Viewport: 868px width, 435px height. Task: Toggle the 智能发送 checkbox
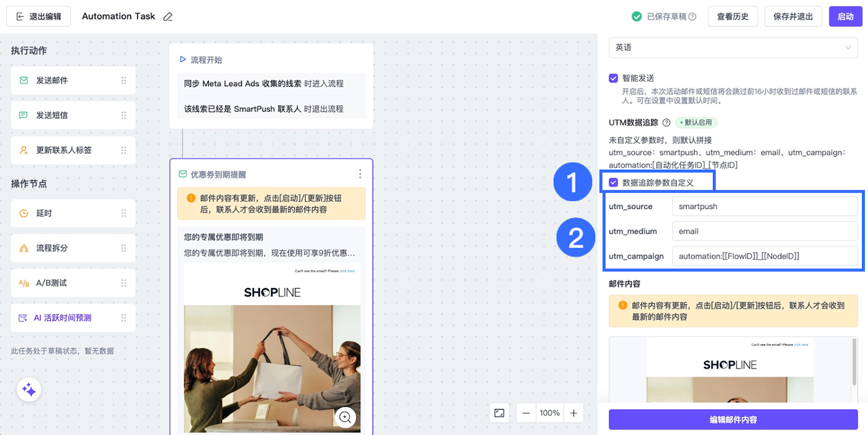tap(614, 78)
